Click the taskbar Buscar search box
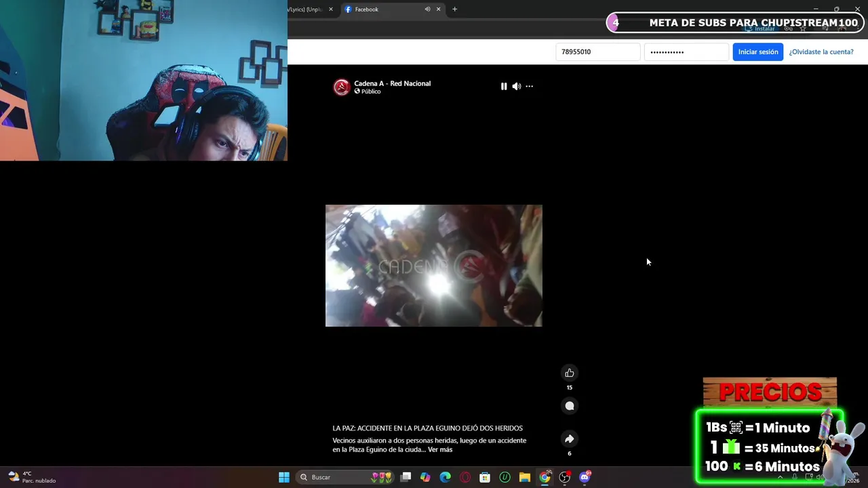Image resolution: width=868 pixels, height=488 pixels. click(x=346, y=477)
